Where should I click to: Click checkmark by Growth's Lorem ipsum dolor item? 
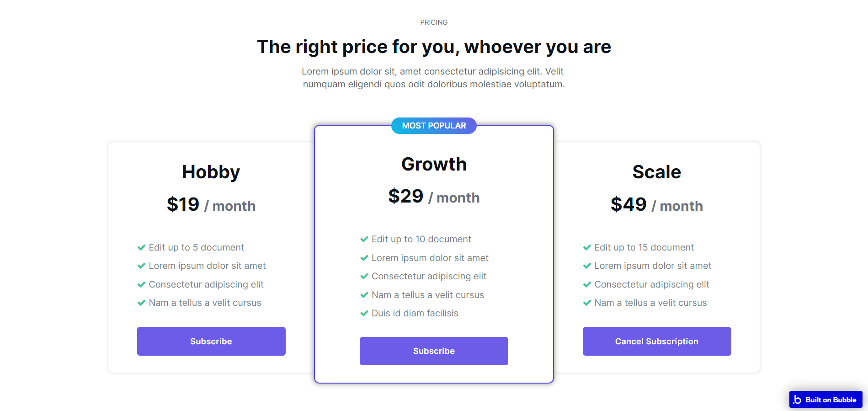click(364, 258)
